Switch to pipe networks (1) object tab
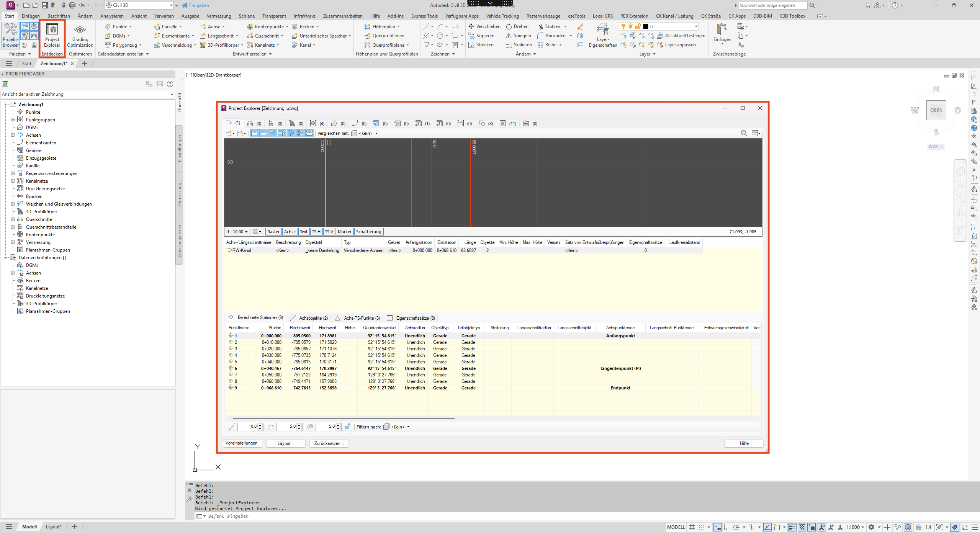980x533 pixels. [422, 123]
